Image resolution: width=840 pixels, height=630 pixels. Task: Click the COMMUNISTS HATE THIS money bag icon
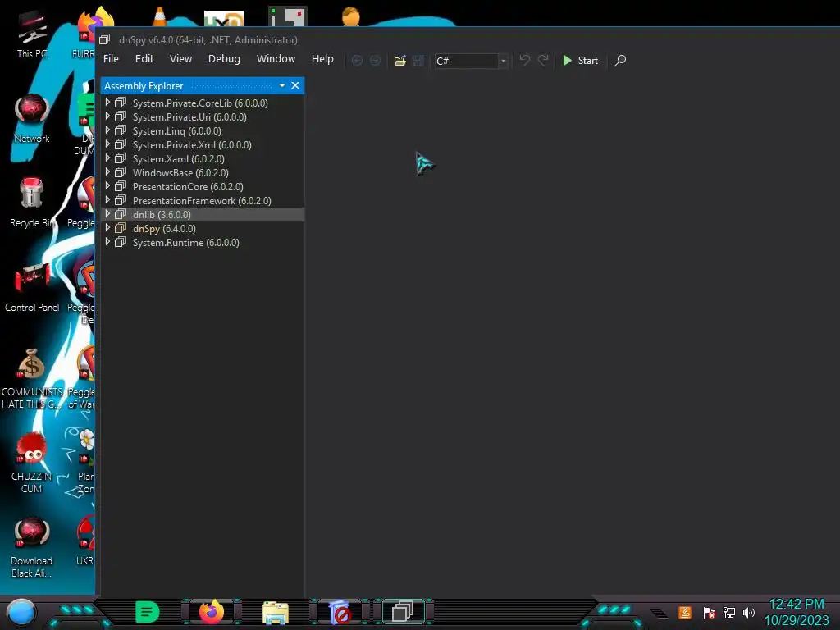[x=32, y=378]
